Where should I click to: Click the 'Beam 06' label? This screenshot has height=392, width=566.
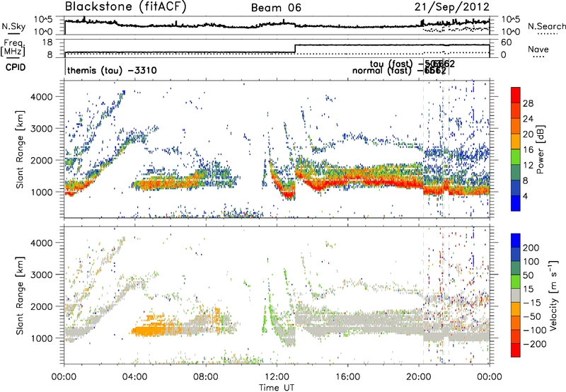click(276, 8)
